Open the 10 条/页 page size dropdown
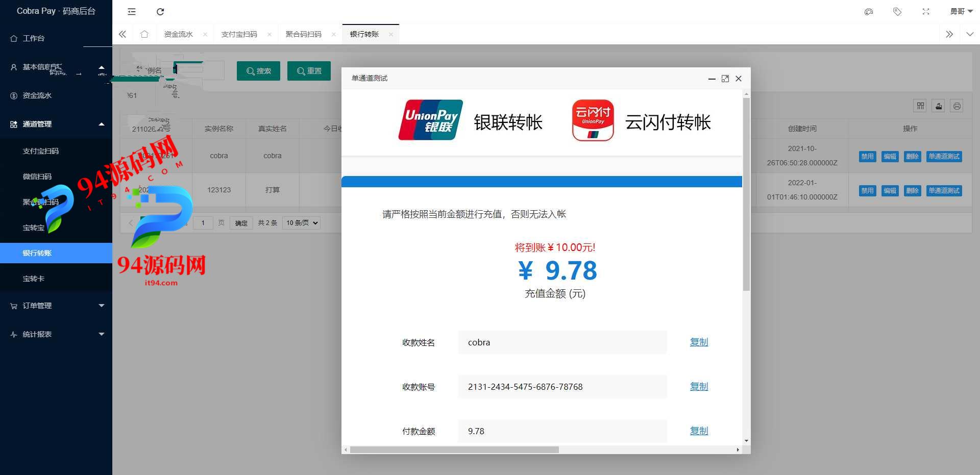Screen dimensions: 980x475 pyautogui.click(x=301, y=222)
